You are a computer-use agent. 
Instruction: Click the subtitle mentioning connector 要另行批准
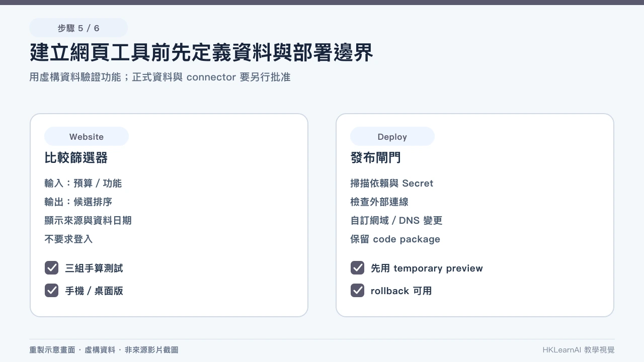click(x=160, y=77)
